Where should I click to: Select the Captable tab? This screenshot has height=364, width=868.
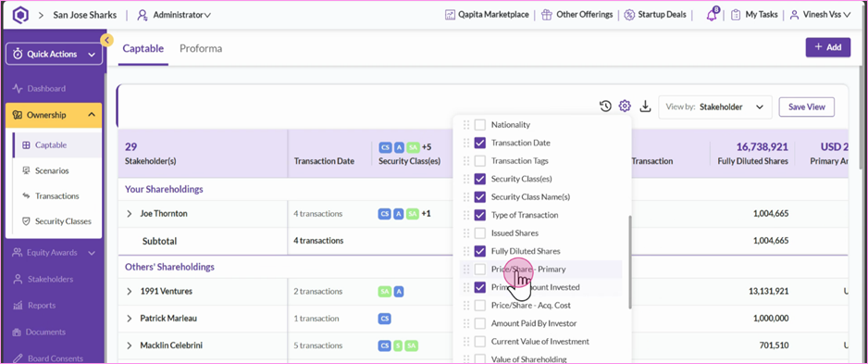click(x=143, y=48)
